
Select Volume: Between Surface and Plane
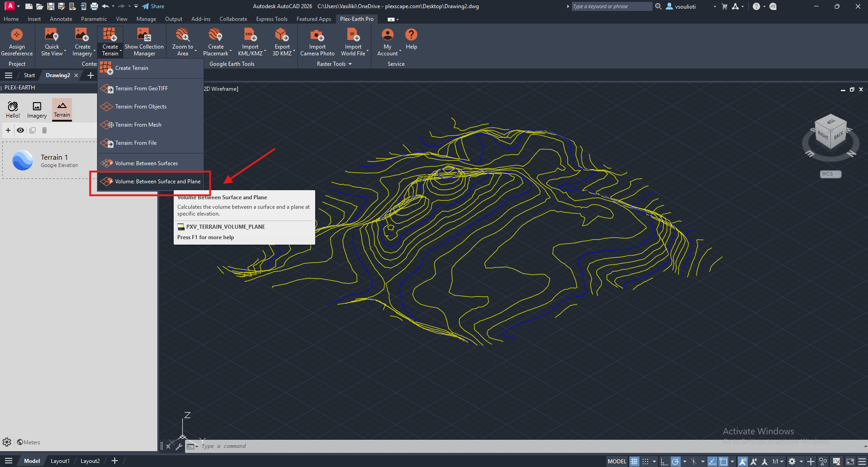click(x=151, y=182)
